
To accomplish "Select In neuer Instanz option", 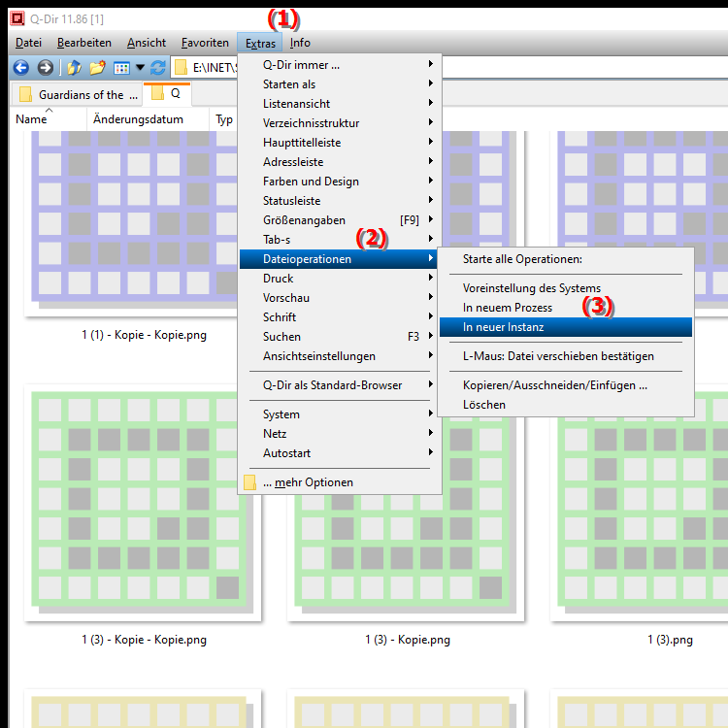I will [x=566, y=327].
